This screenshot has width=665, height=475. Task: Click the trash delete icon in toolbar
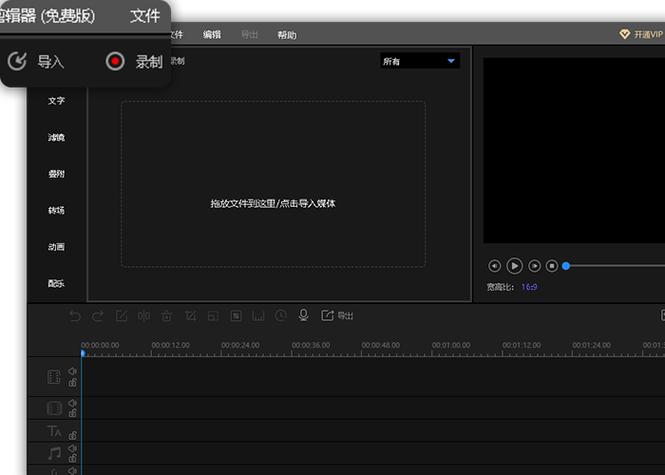pyautogui.click(x=167, y=316)
